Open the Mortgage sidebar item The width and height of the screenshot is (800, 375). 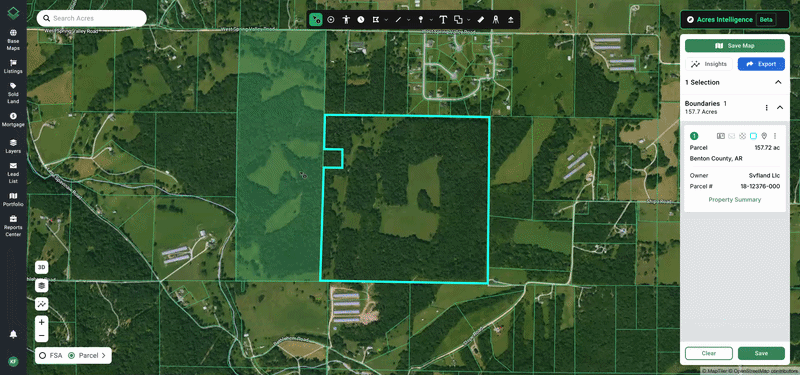pyautogui.click(x=13, y=120)
